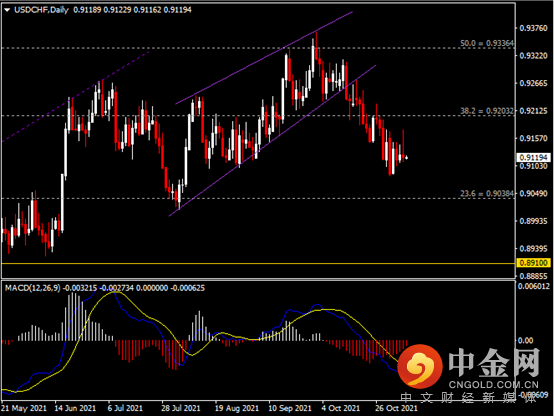This screenshot has width=554, height=416.
Task: Select the dashed purple trendline at left
Action: (75, 97)
